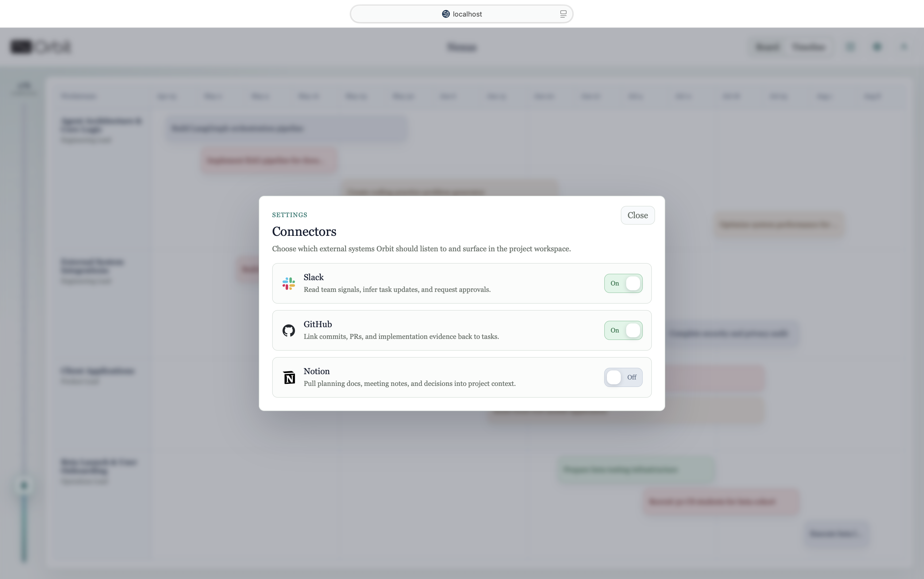
Task: Enable the Notion connector toggle
Action: (623, 378)
